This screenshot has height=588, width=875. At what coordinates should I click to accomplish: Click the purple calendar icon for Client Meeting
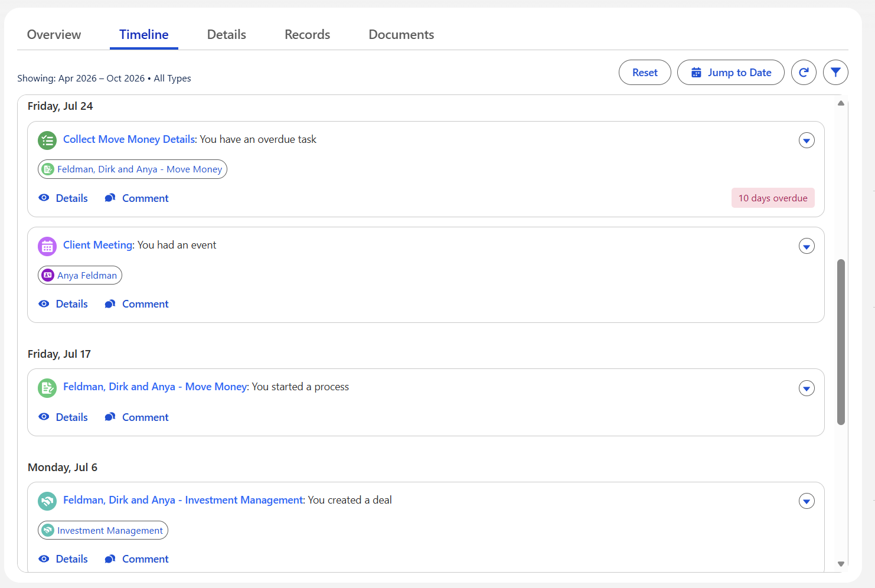47,246
